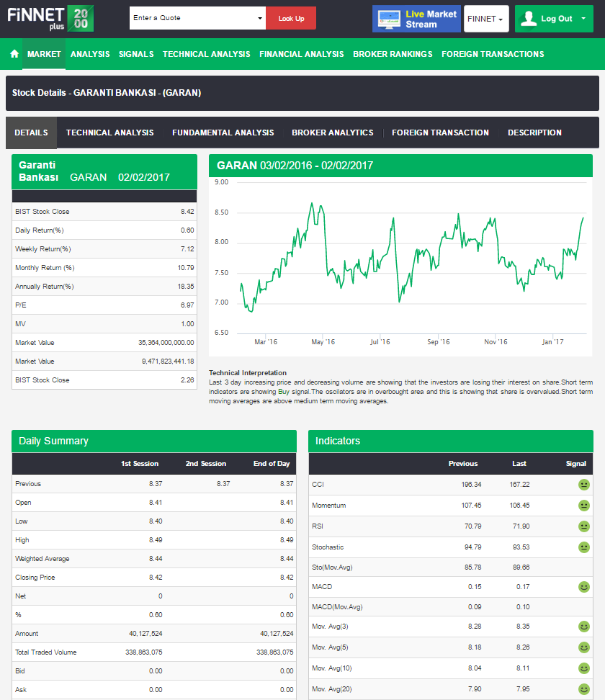
Task: Open the FOREIGN TRANSACTIONS menu
Action: click(x=493, y=54)
